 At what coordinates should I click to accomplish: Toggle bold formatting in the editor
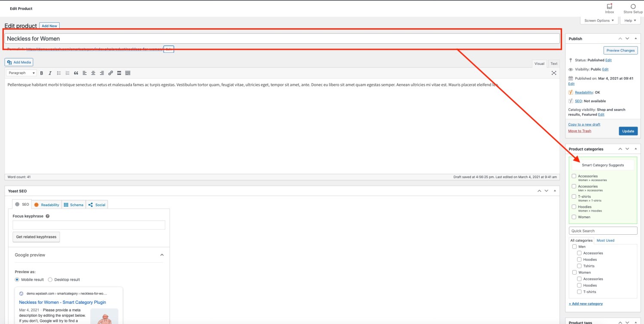[42, 73]
